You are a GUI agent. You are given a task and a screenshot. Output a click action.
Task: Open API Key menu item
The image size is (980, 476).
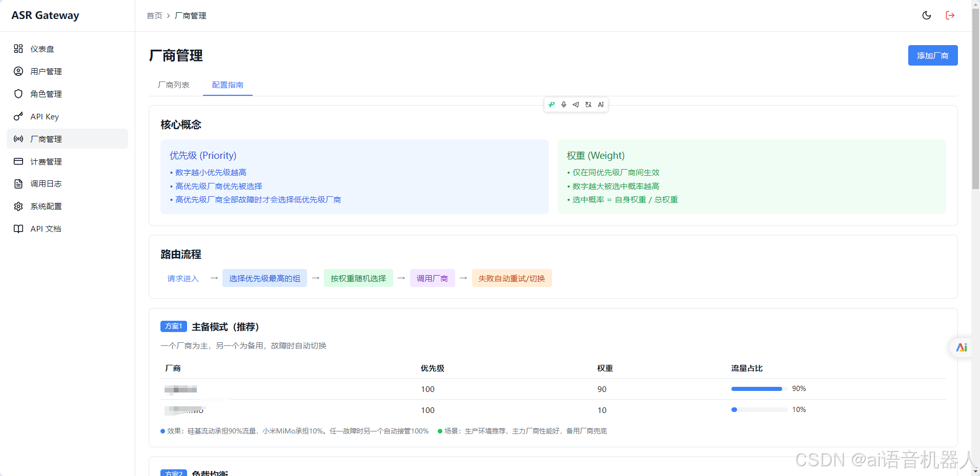coord(67,116)
